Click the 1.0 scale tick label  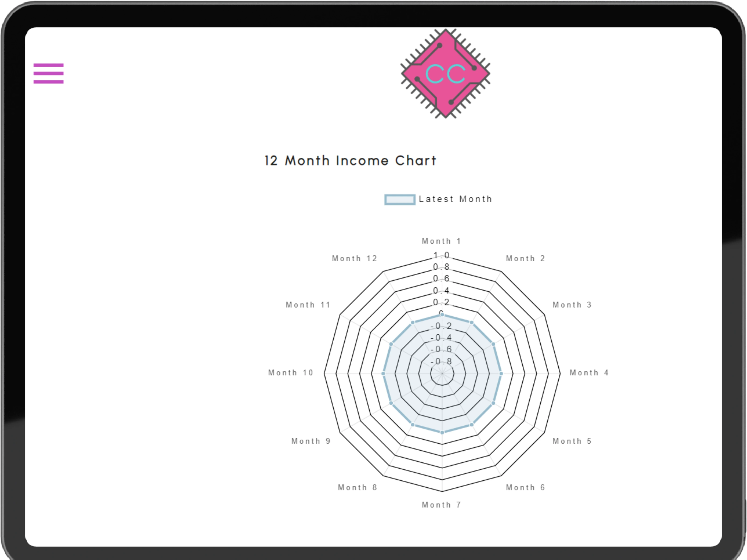441,255
